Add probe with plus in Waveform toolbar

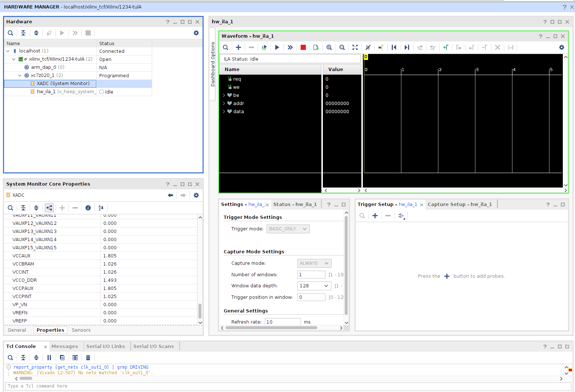238,47
